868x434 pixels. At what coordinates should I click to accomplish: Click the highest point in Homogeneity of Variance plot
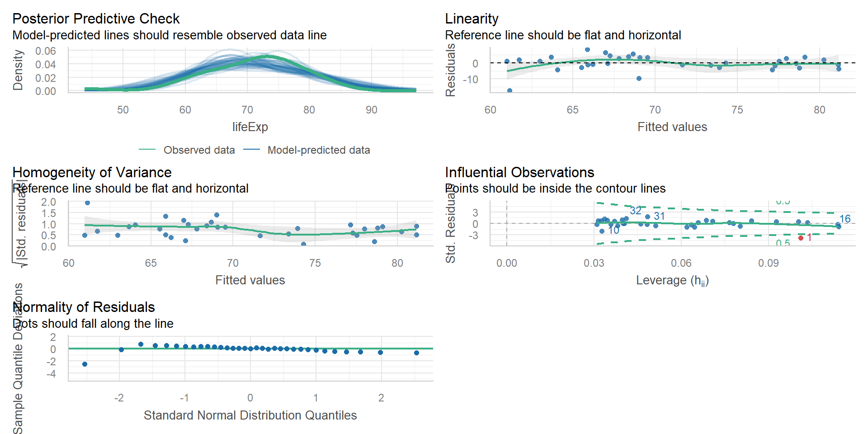pyautogui.click(x=87, y=203)
